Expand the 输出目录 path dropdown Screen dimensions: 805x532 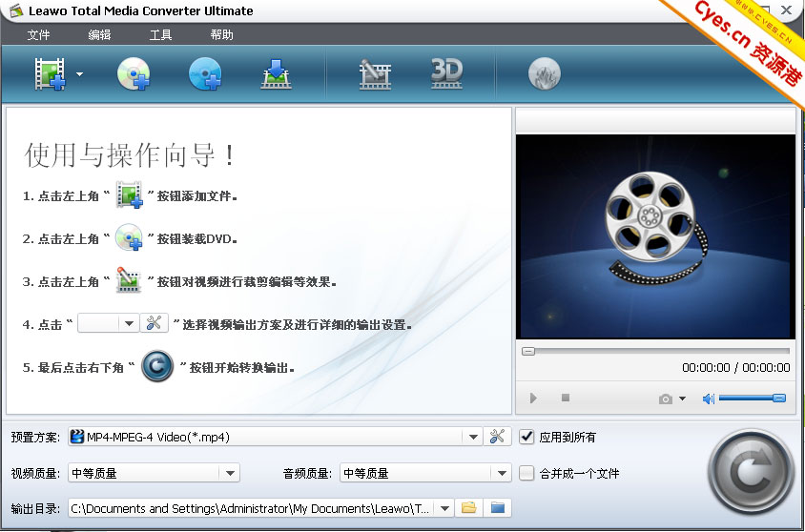click(x=444, y=509)
